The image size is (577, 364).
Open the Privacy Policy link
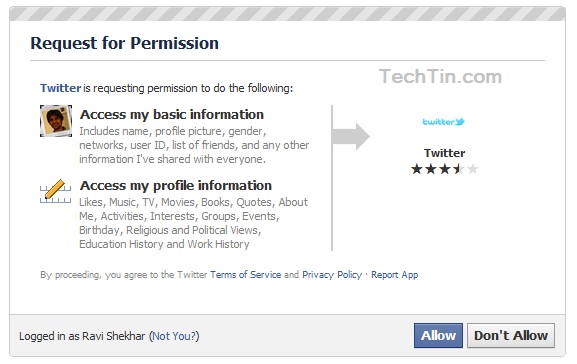(332, 275)
